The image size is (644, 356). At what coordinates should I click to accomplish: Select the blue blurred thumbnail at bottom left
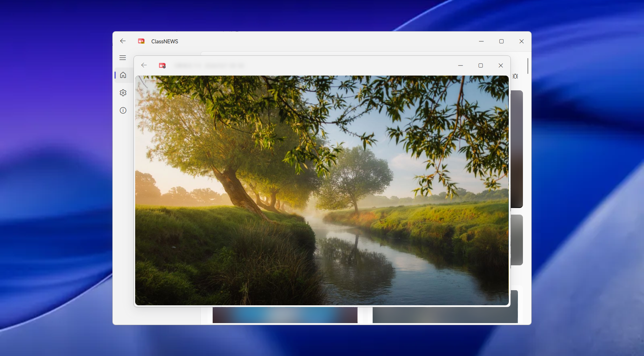[x=285, y=315]
